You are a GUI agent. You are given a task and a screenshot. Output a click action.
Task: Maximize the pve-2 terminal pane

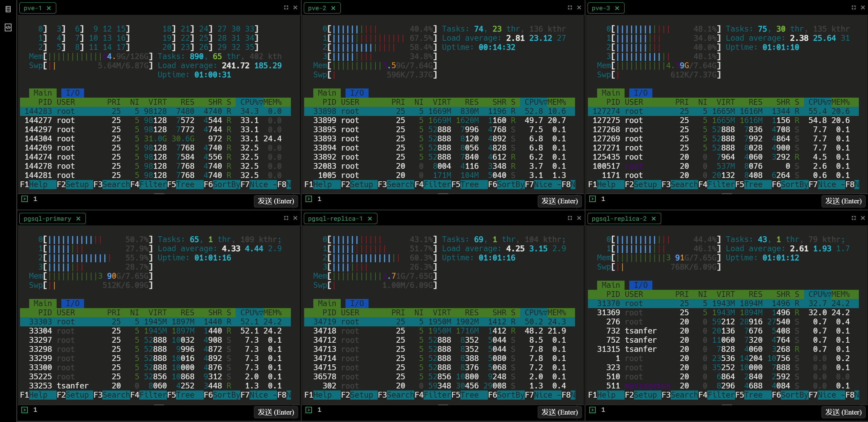pos(570,7)
